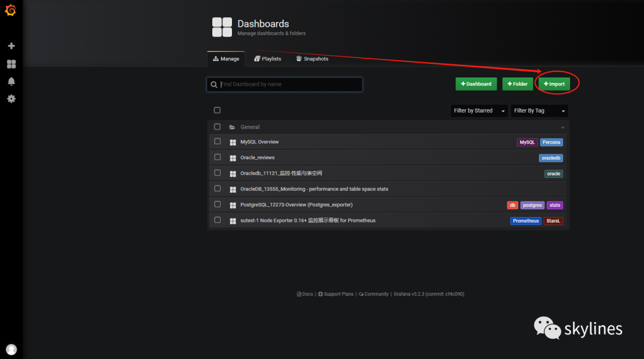Check the Oracle_reviews checkbox

218,157
